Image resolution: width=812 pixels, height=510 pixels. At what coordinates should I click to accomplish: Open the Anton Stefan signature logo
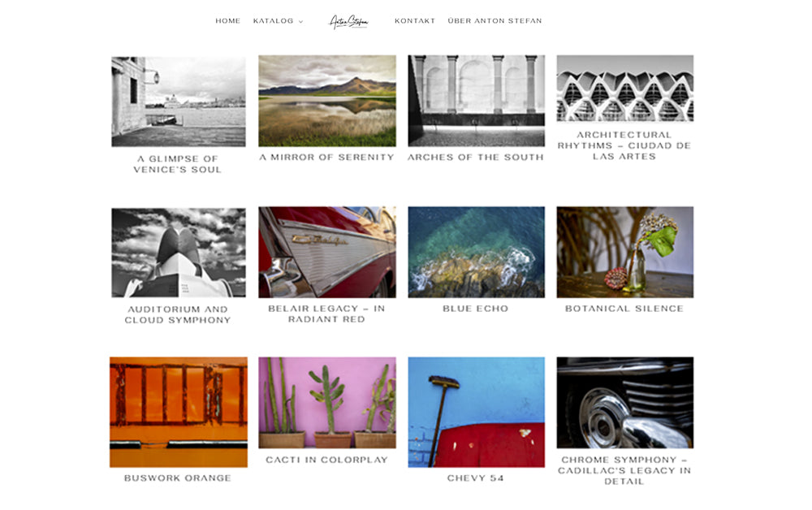349,21
